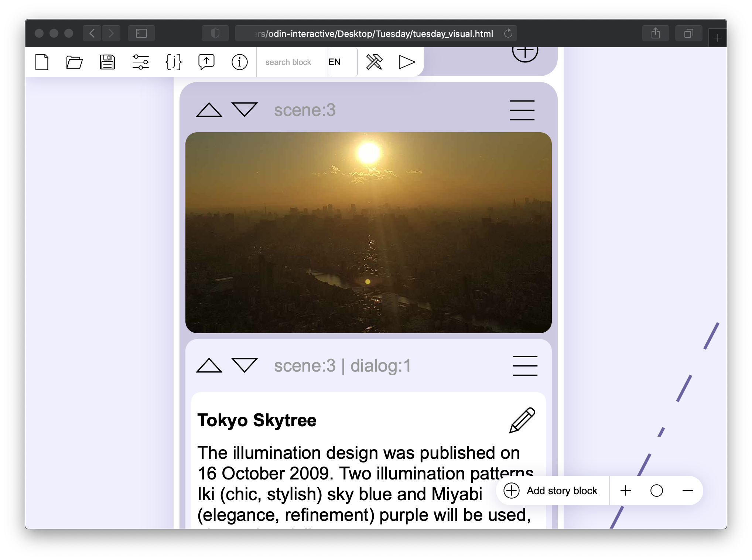Move scene:3 dialog:1 block up
This screenshot has height=560, width=752.
(209, 365)
